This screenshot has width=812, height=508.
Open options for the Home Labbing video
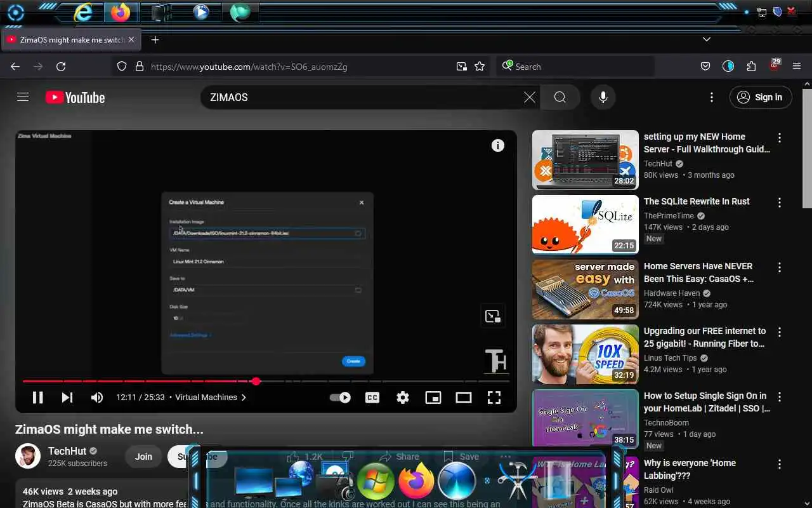[x=780, y=464]
